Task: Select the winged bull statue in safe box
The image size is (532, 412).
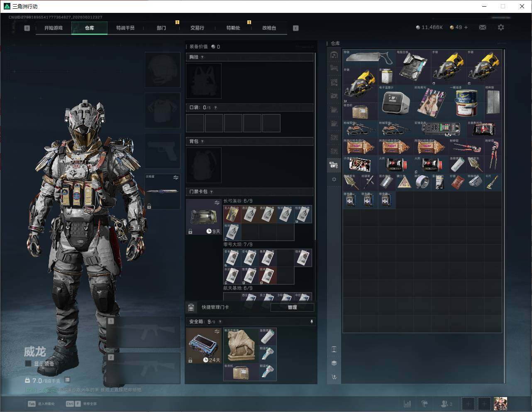Action: click(x=241, y=346)
